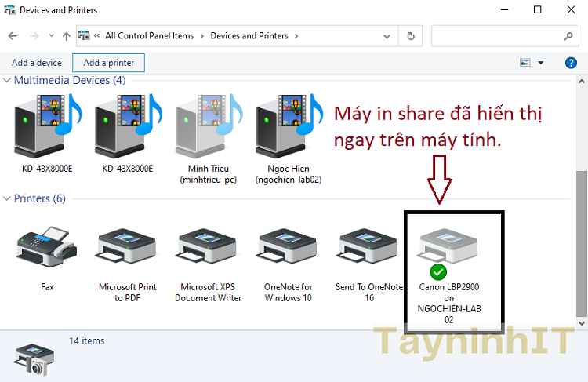The height and width of the screenshot is (382, 588).
Task: Collapse the Printers group
Action: [7, 198]
